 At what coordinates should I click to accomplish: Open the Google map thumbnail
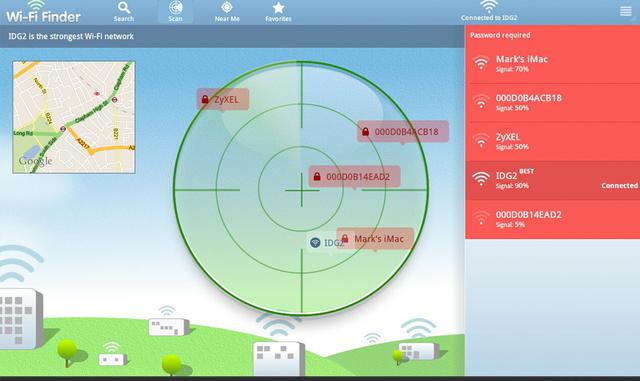click(x=74, y=118)
